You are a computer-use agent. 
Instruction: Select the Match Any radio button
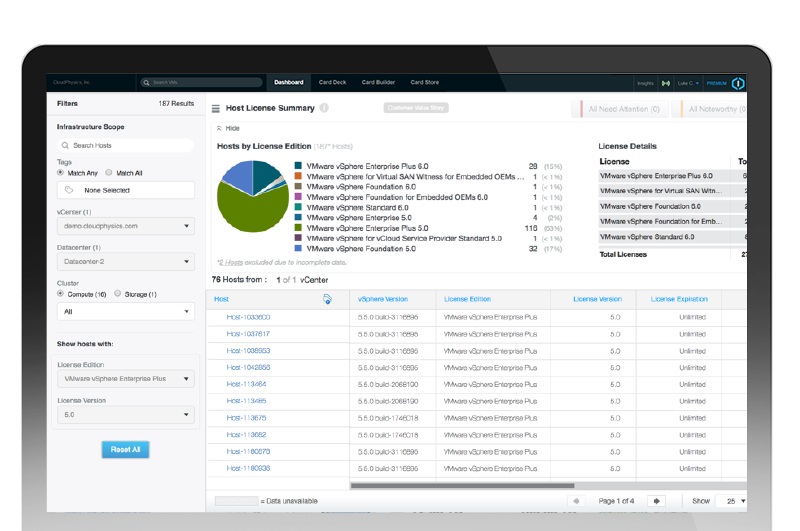tap(61, 173)
